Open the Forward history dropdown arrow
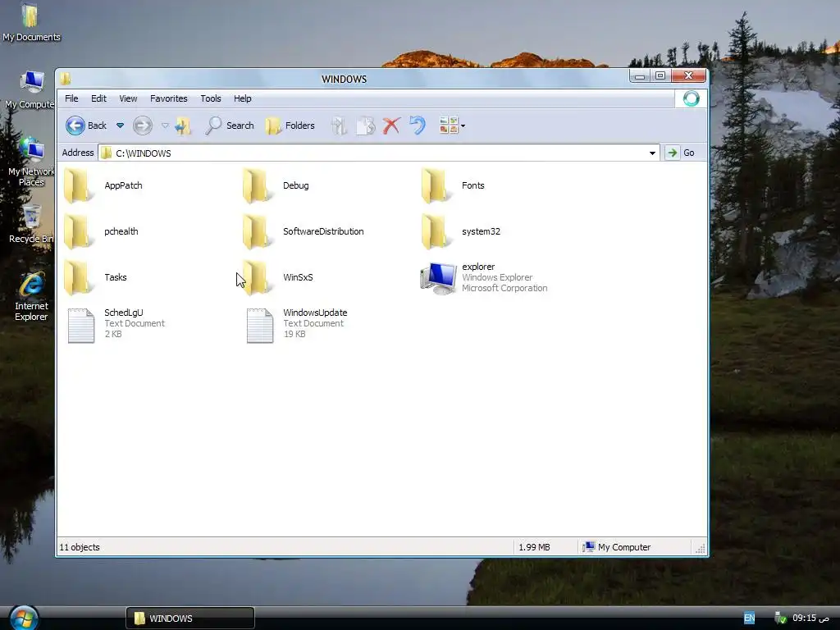Image resolution: width=840 pixels, height=630 pixels. (x=165, y=126)
